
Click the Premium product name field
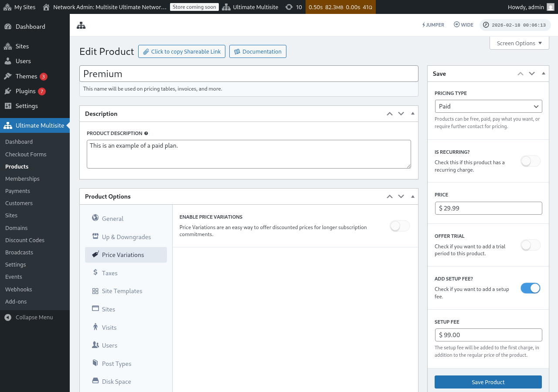click(249, 74)
